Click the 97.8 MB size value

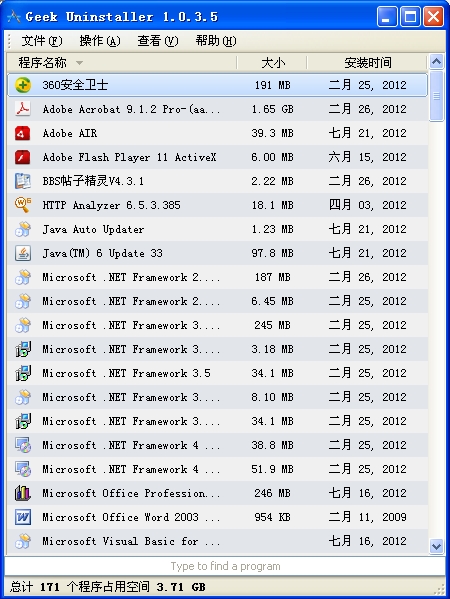(272, 253)
